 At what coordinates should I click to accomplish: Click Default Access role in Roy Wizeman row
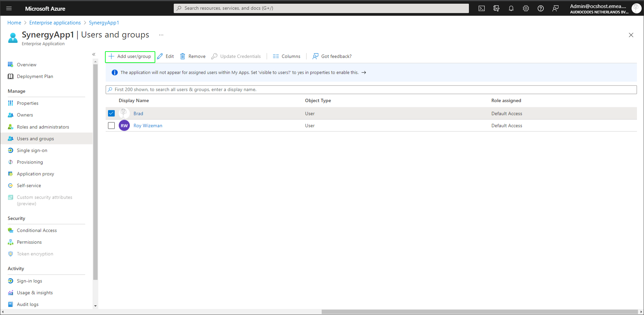click(506, 126)
